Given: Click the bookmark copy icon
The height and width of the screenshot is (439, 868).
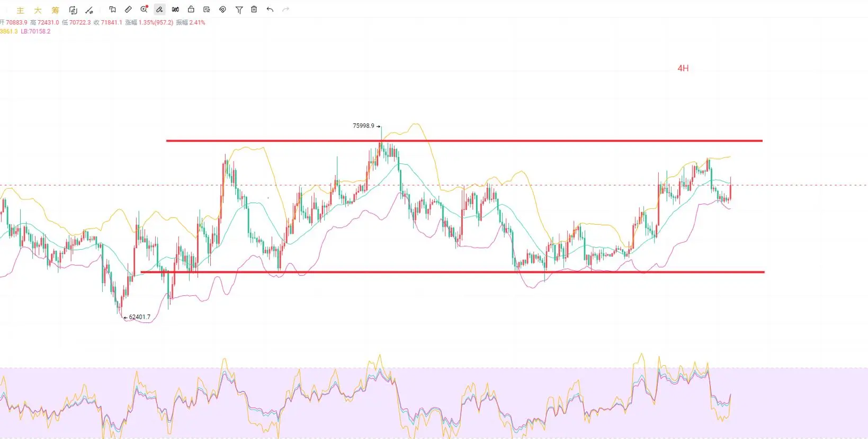Looking at the screenshot, I should [112, 10].
